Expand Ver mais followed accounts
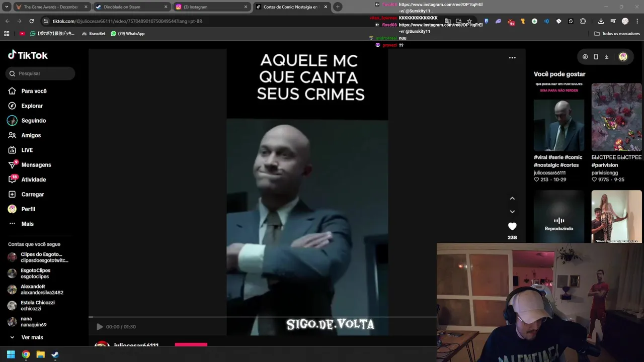The image size is (644, 362). [x=27, y=337]
